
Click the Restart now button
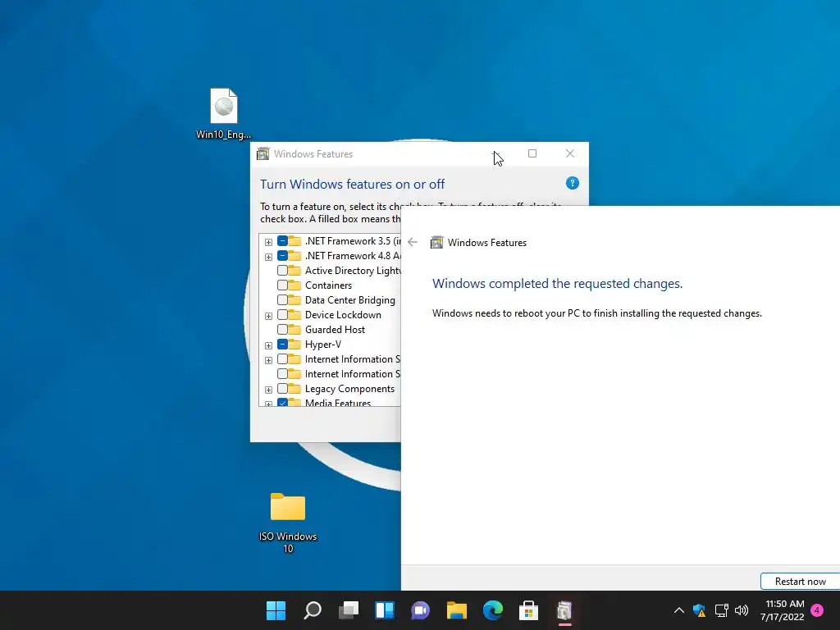(x=801, y=582)
